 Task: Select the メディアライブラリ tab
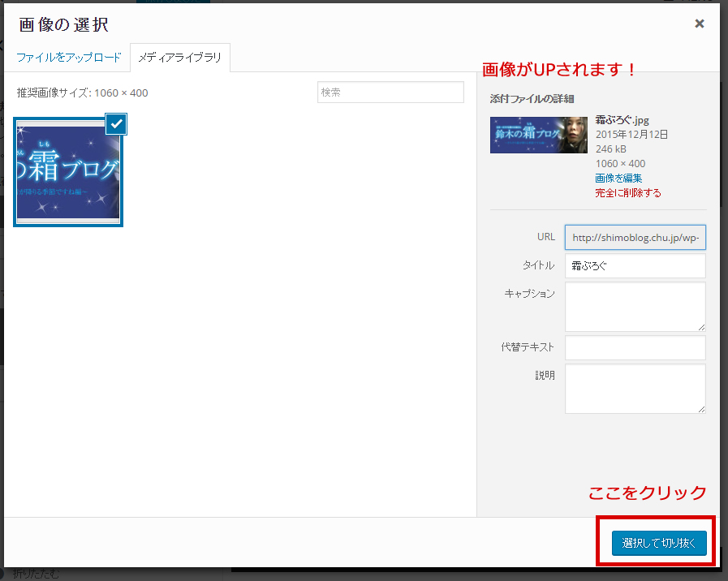[180, 58]
